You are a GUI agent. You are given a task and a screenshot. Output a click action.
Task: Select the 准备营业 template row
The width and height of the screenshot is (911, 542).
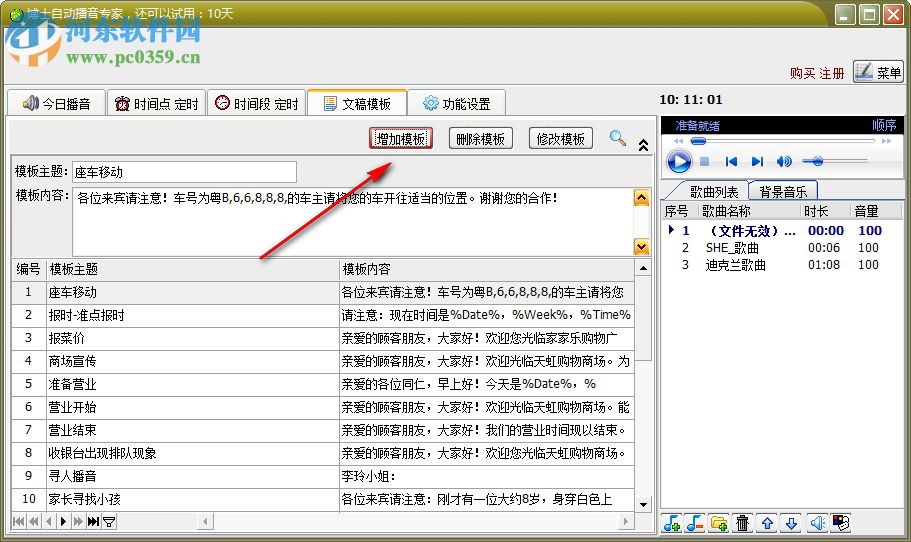point(323,384)
